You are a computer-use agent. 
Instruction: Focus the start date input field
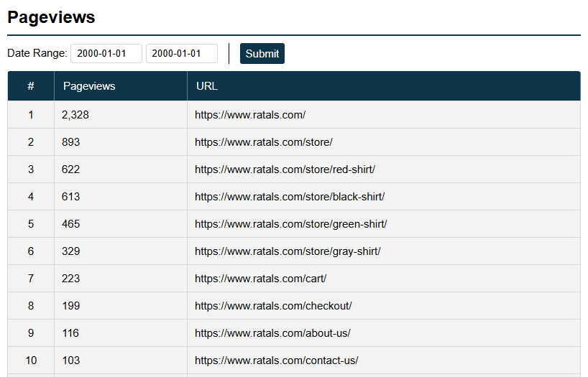pos(106,54)
